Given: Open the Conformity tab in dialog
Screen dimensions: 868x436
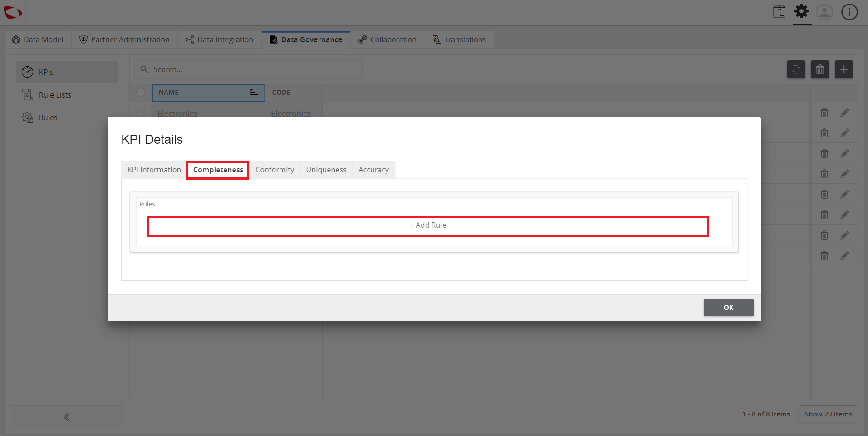Looking at the screenshot, I should click(x=275, y=170).
